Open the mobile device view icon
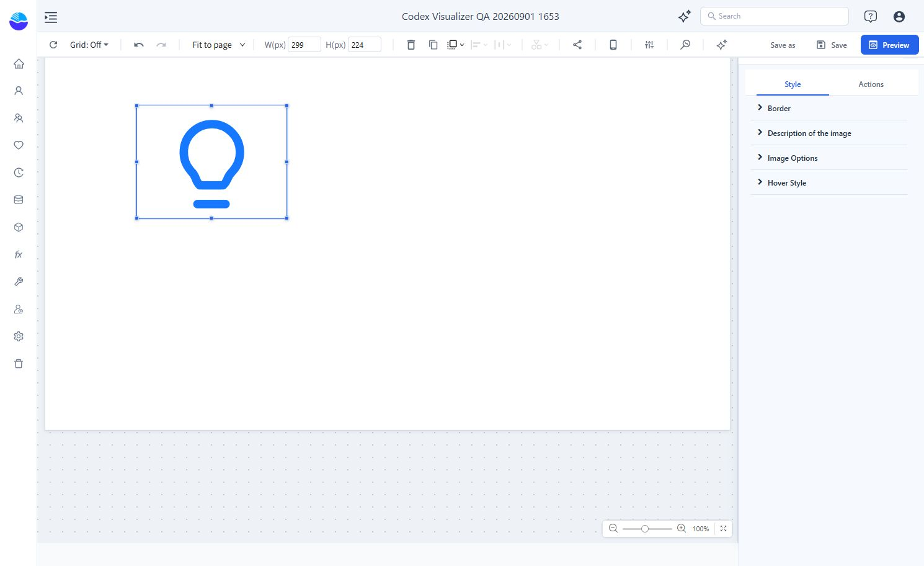This screenshot has width=924, height=566. [x=613, y=45]
